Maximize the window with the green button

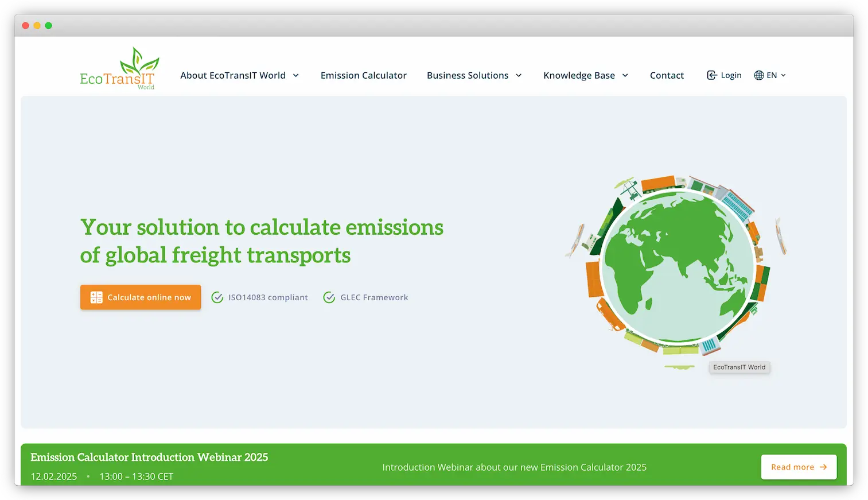(49, 25)
